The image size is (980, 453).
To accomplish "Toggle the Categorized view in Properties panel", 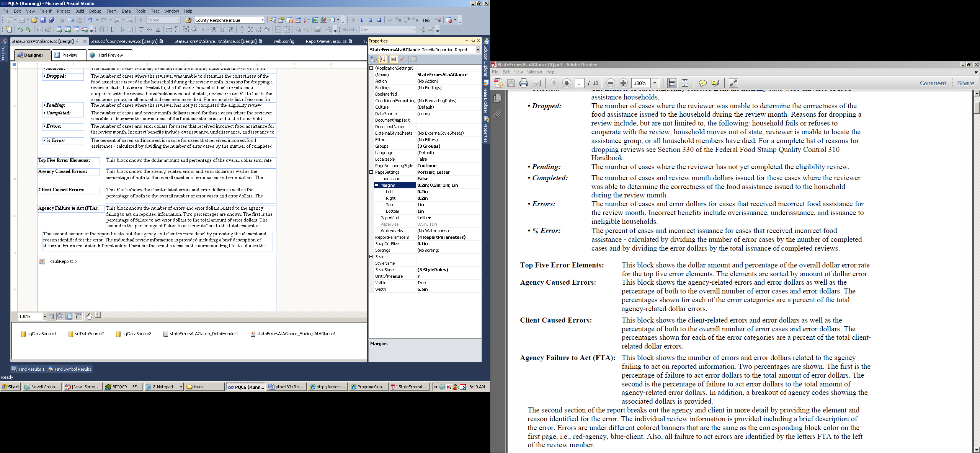I will tap(373, 59).
